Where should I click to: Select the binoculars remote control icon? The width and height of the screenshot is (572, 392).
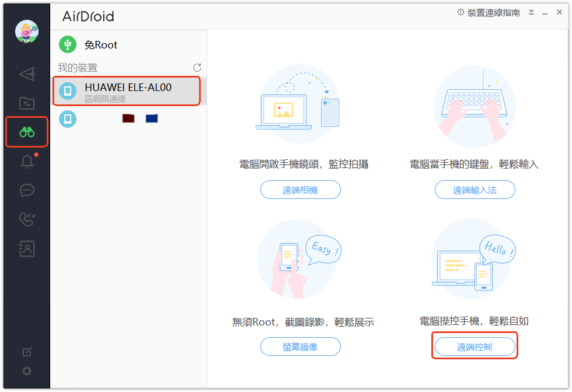pos(27,132)
